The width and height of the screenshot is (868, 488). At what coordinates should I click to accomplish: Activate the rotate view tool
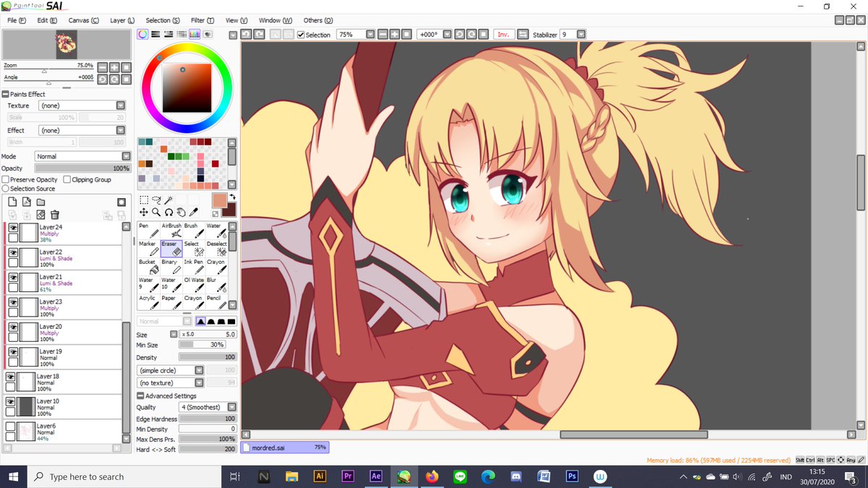[169, 213]
